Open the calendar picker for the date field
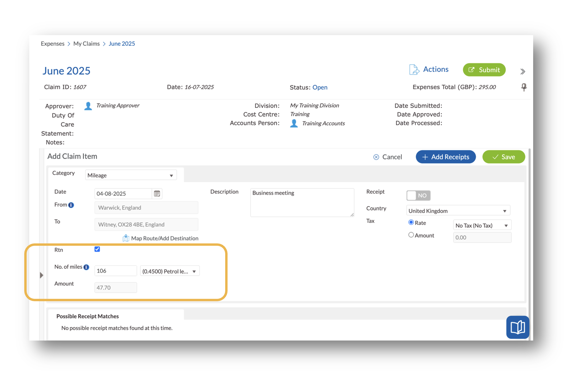Viewport: 588px width, 387px height. (157, 193)
